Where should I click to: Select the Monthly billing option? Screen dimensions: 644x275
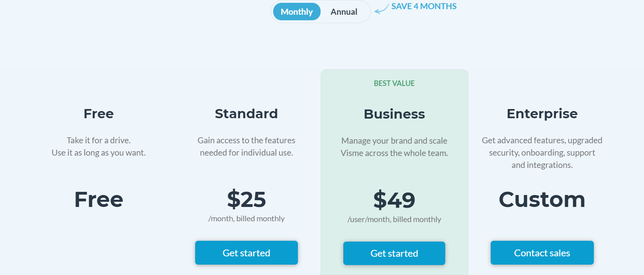(x=296, y=12)
